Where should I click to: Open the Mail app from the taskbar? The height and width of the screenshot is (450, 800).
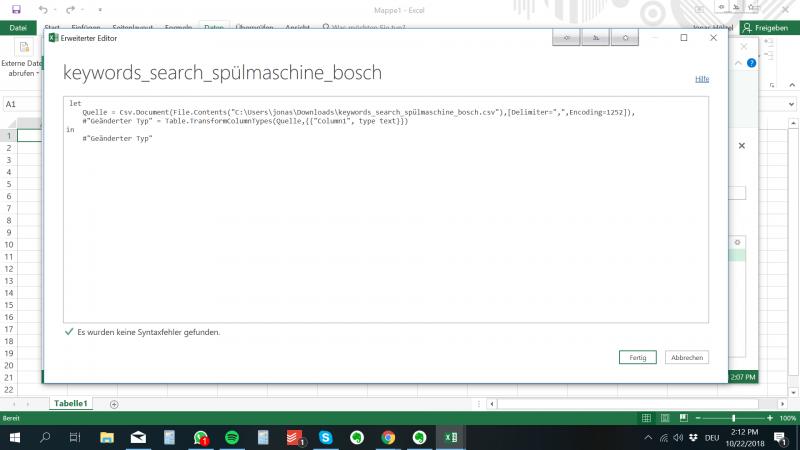pos(138,437)
